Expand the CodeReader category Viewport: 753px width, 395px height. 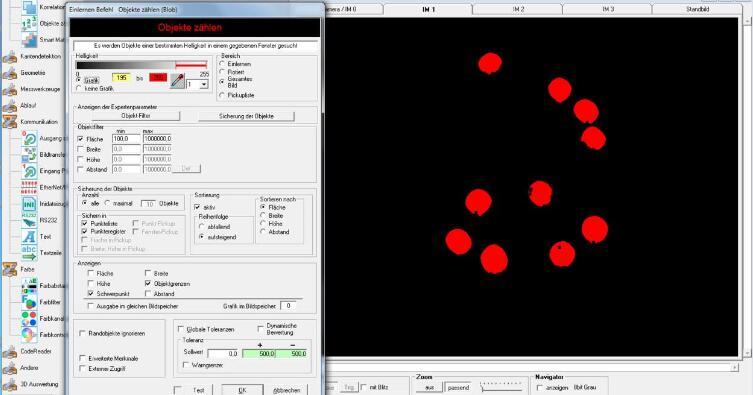10,351
